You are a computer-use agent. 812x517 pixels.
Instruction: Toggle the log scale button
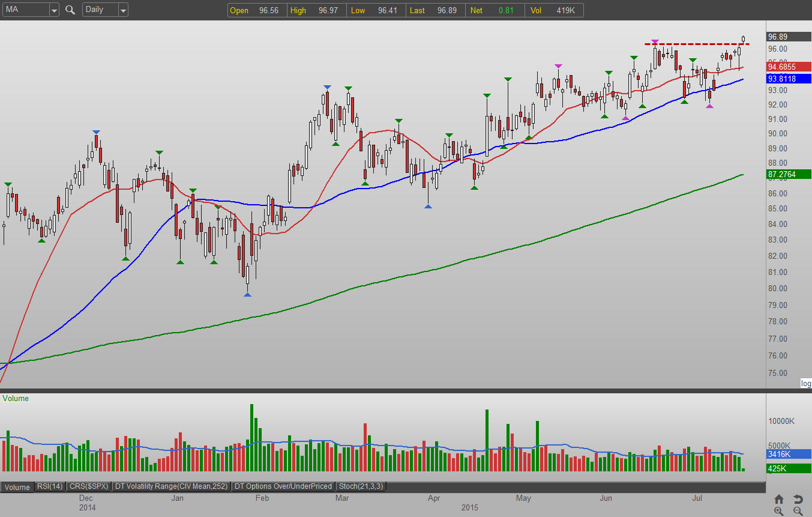click(x=805, y=384)
